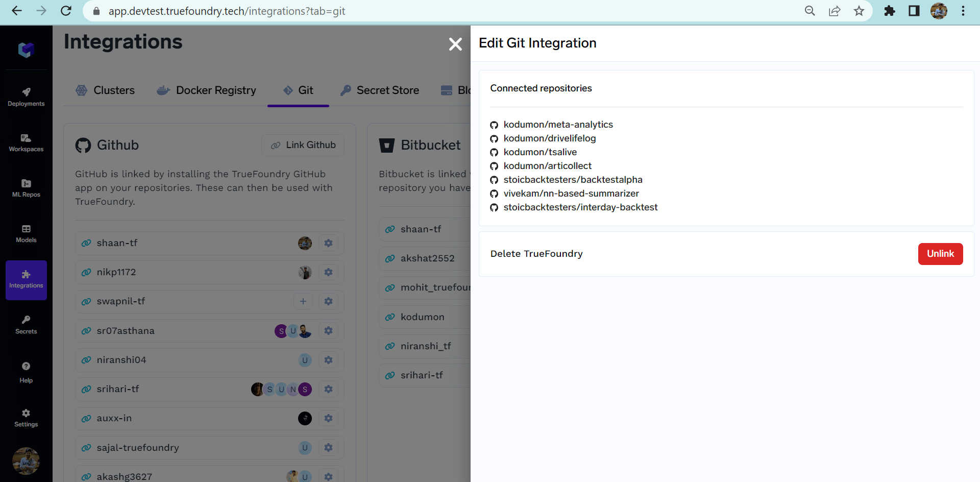This screenshot has width=980, height=482.
Task: Toggle the browser side panel icon
Action: click(x=914, y=11)
